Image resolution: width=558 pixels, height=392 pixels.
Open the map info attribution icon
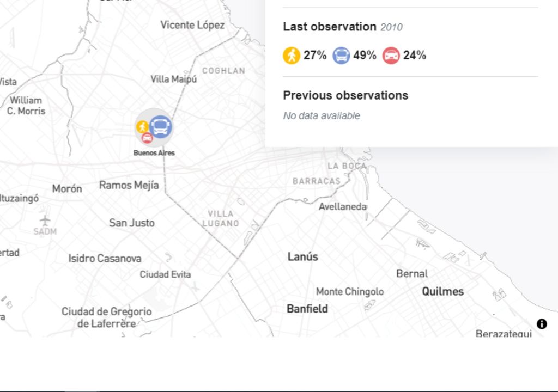tap(542, 324)
